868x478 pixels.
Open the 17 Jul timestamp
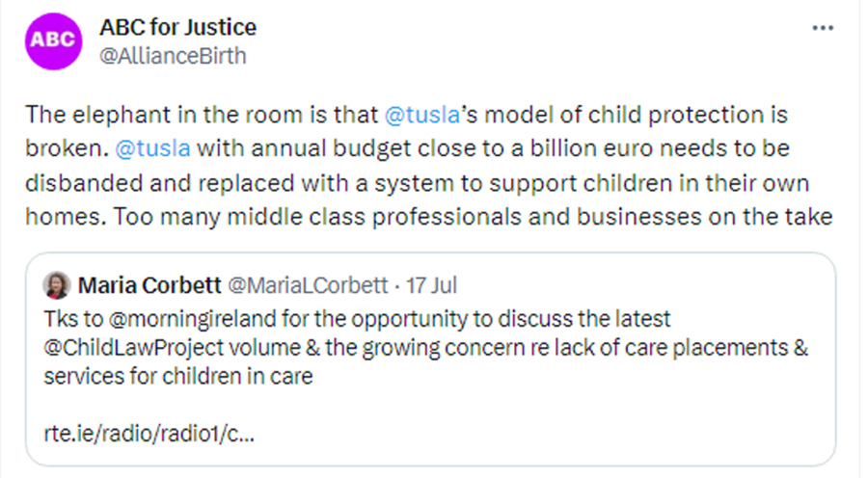point(432,285)
